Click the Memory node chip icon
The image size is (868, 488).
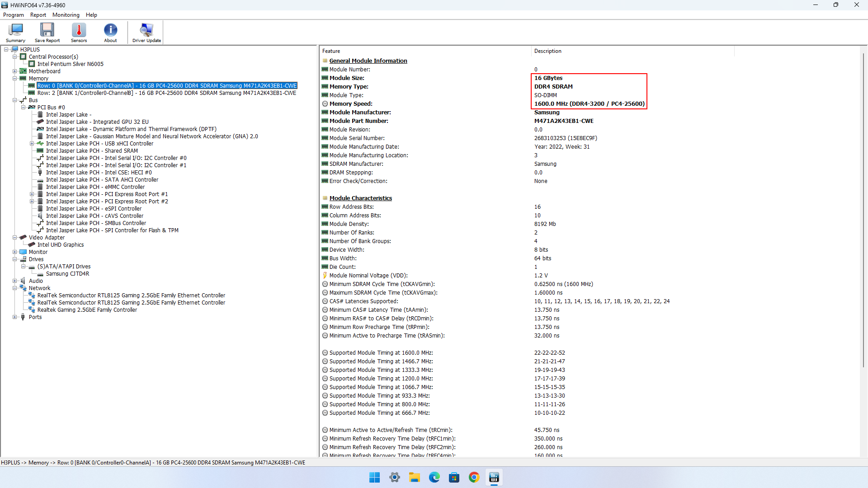coord(23,79)
